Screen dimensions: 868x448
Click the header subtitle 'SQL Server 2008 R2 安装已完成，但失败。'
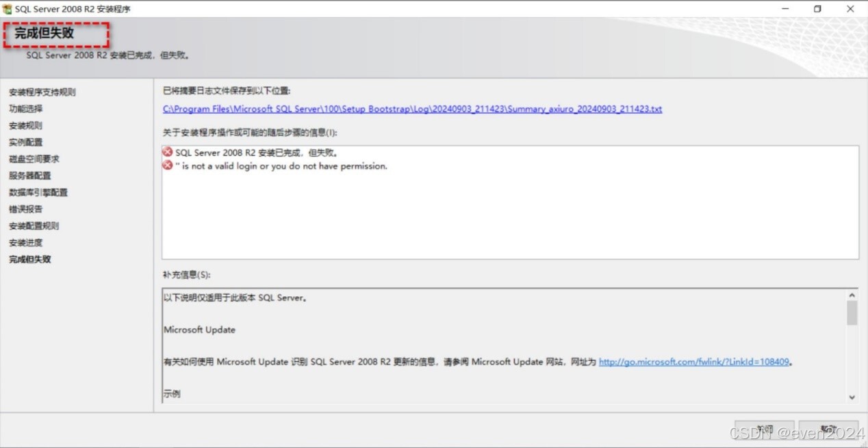[x=107, y=55]
